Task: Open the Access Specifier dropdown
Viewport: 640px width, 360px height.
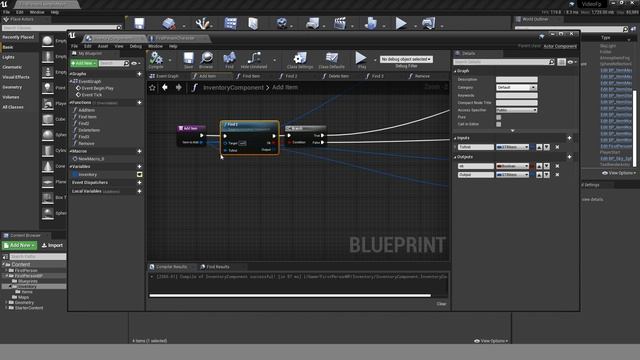Action: [x=516, y=110]
